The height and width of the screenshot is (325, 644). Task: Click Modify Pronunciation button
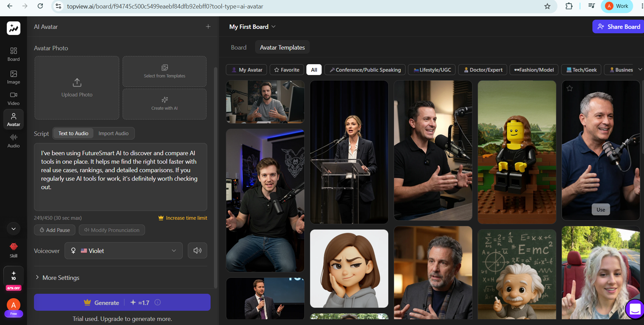coord(112,230)
